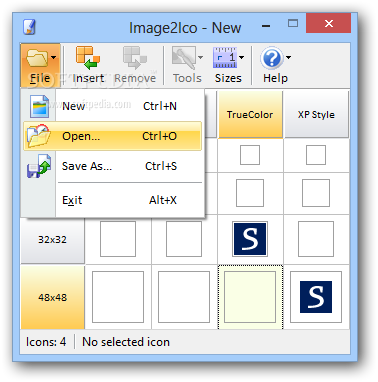Open the Tools wrench icon
Screen dimensions: 378x382
pos(183,58)
